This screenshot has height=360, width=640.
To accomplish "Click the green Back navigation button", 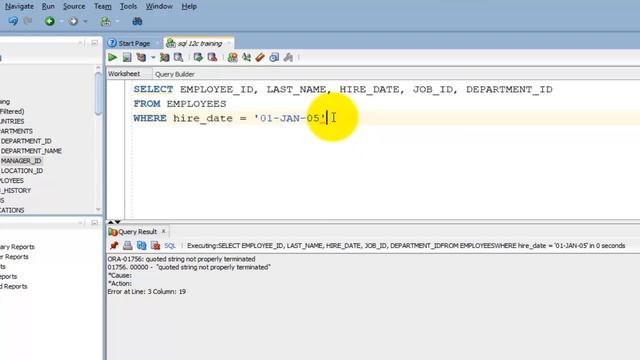I will pos(50,21).
